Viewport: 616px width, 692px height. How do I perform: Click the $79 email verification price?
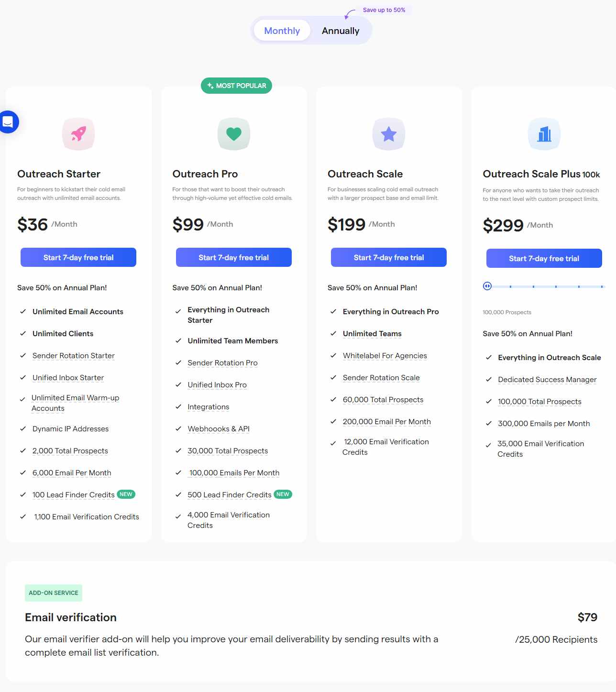point(588,617)
